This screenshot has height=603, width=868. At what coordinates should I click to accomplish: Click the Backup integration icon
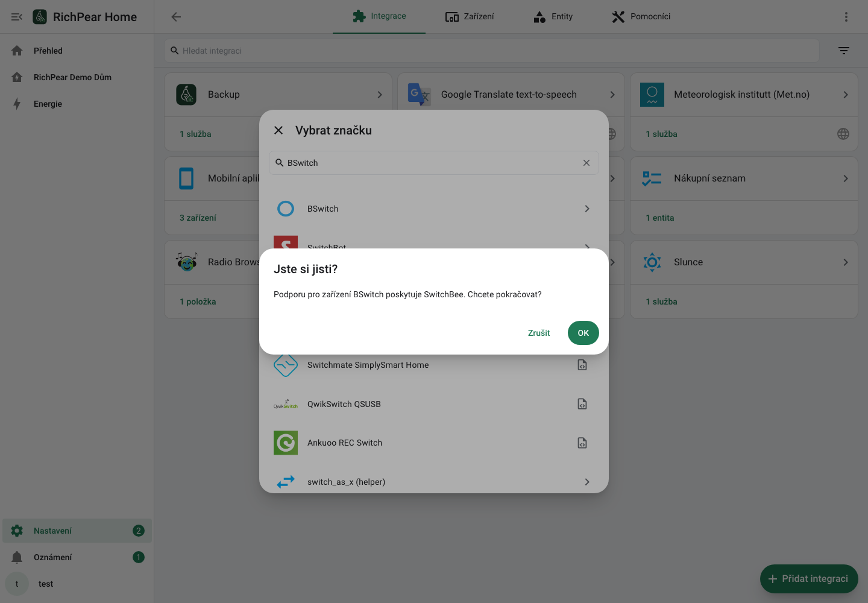click(186, 95)
